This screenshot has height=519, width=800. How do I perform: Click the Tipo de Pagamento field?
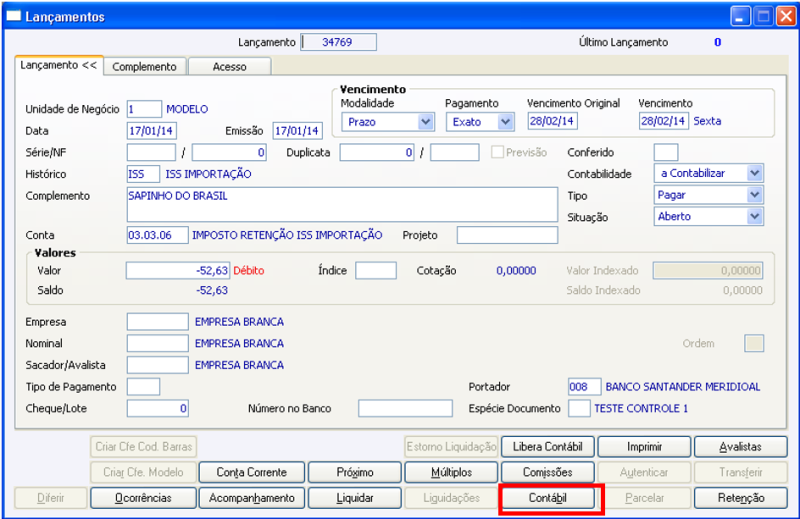tap(143, 387)
